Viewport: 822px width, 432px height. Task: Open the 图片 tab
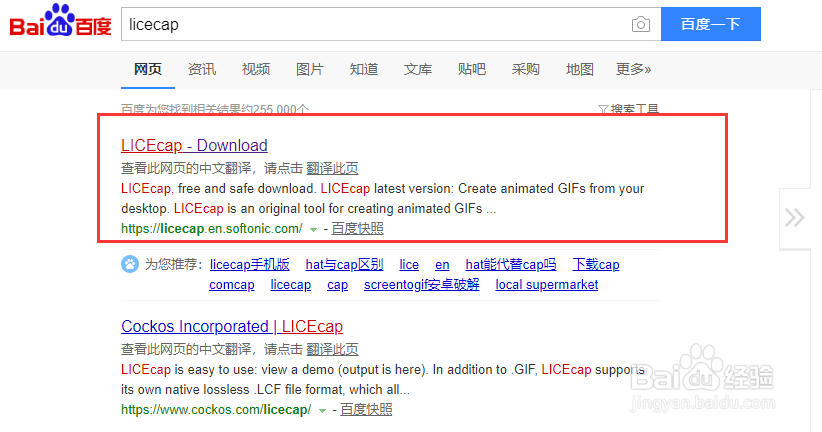310,69
